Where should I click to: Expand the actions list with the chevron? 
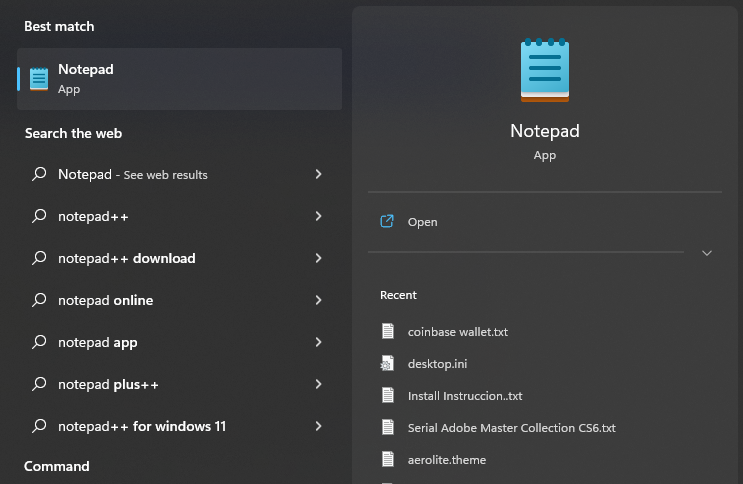pos(707,253)
